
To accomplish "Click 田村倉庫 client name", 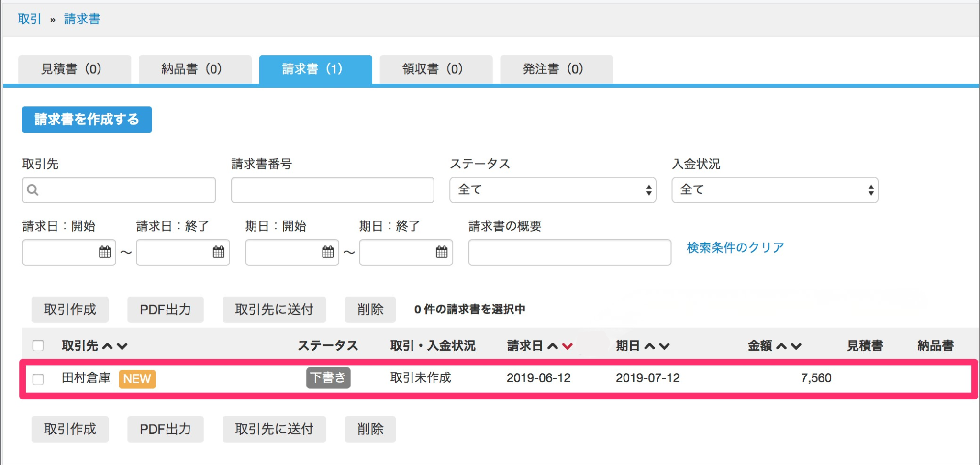I will tap(86, 378).
